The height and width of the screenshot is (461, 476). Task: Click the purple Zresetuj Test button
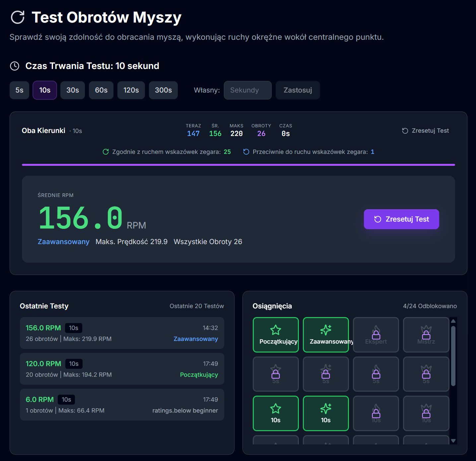pos(401,219)
